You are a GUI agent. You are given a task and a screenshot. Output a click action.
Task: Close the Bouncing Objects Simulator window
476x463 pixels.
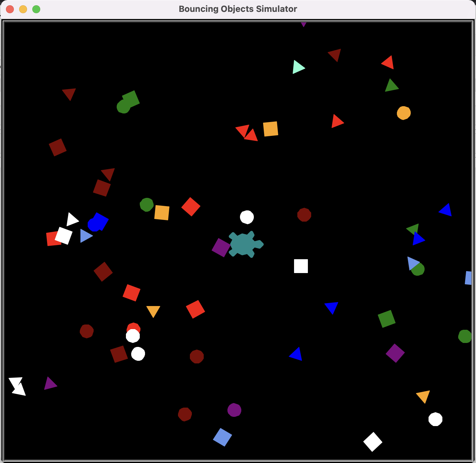pos(10,9)
